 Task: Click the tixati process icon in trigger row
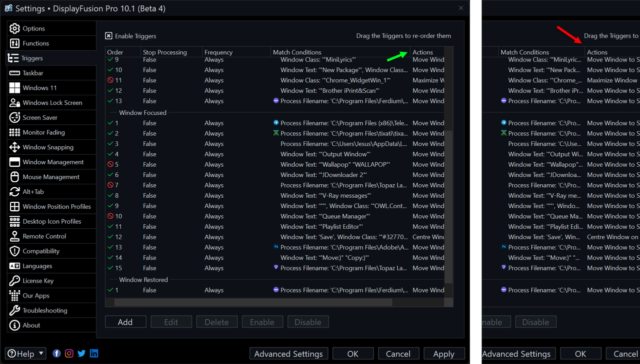[276, 133]
